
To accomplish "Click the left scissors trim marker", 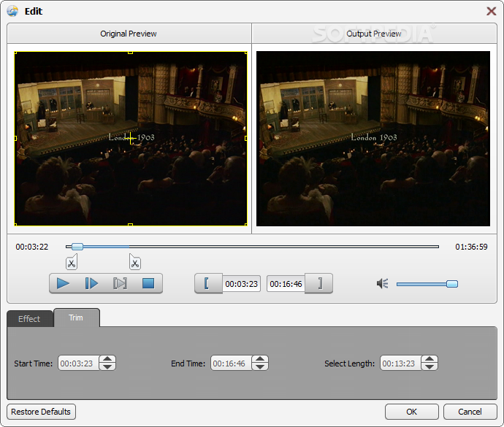I will pos(72,262).
